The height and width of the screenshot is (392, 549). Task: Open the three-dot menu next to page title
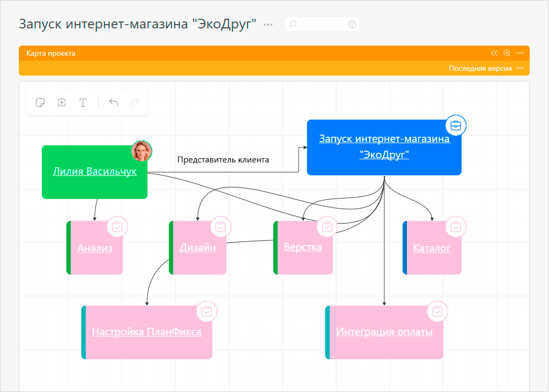coord(268,25)
